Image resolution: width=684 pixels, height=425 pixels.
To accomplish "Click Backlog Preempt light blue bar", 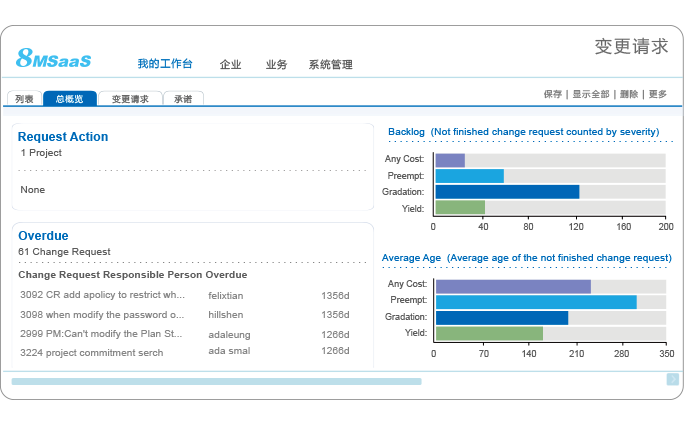I will coord(470,176).
